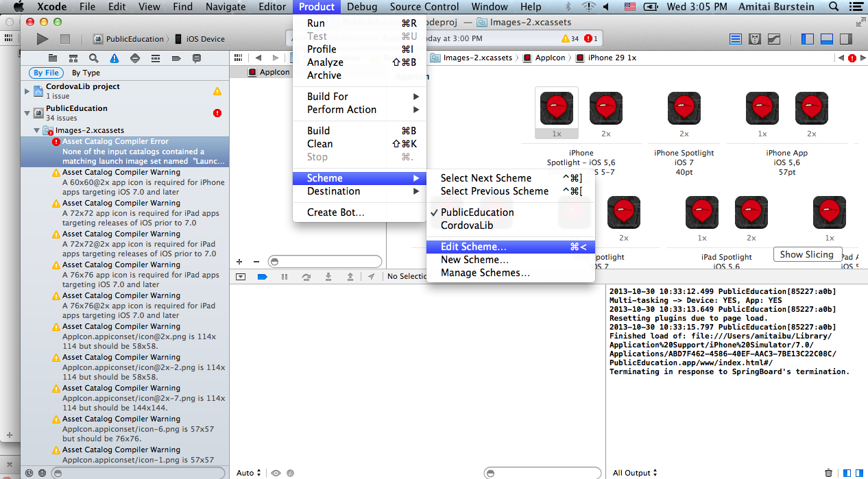Open the Symbol navigator icon
Viewport: 868px width, 479px height.
point(73,59)
